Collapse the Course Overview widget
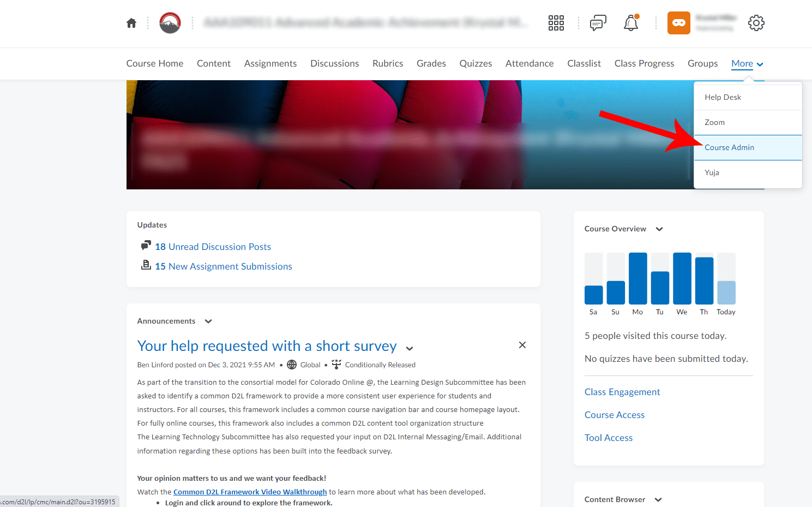 click(659, 229)
